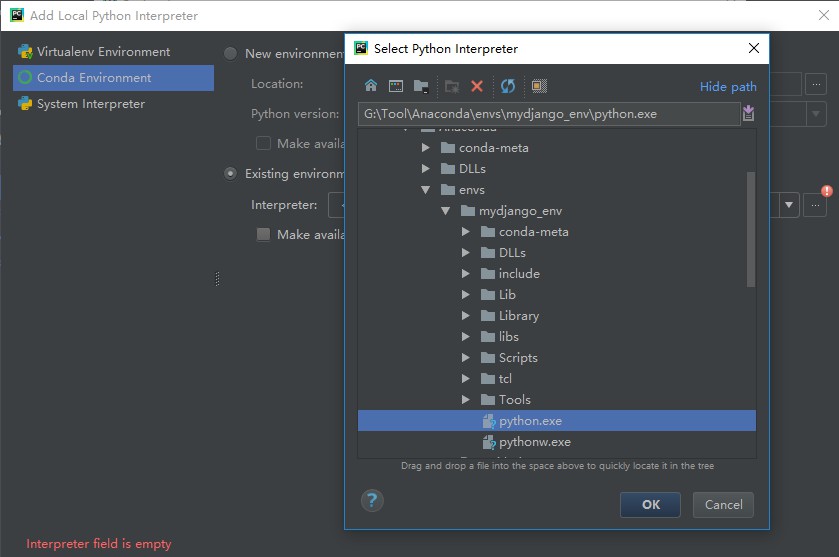The image size is (839, 557).
Task: Expand the Scripts folder
Action: pos(466,358)
